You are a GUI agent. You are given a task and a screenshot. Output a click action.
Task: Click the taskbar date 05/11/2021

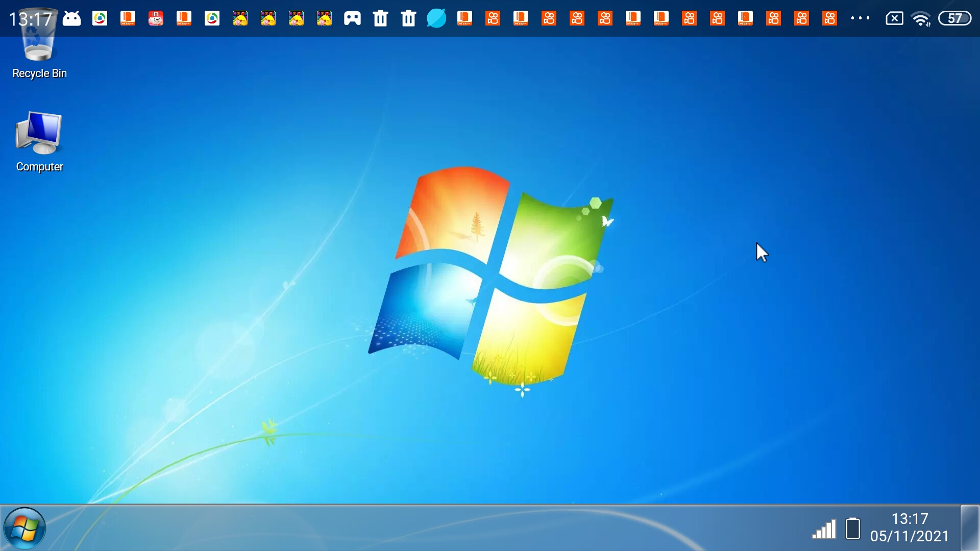[x=910, y=536]
